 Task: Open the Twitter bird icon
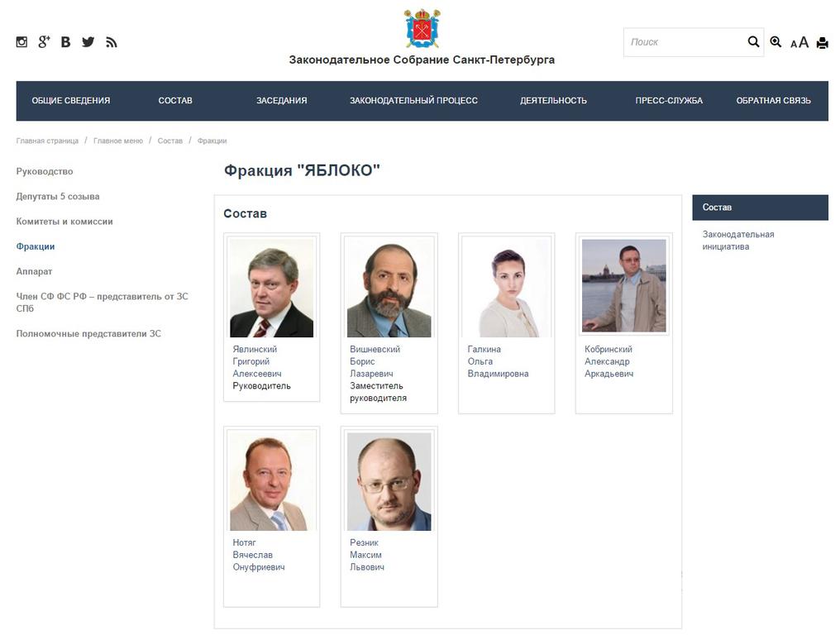coord(88,42)
